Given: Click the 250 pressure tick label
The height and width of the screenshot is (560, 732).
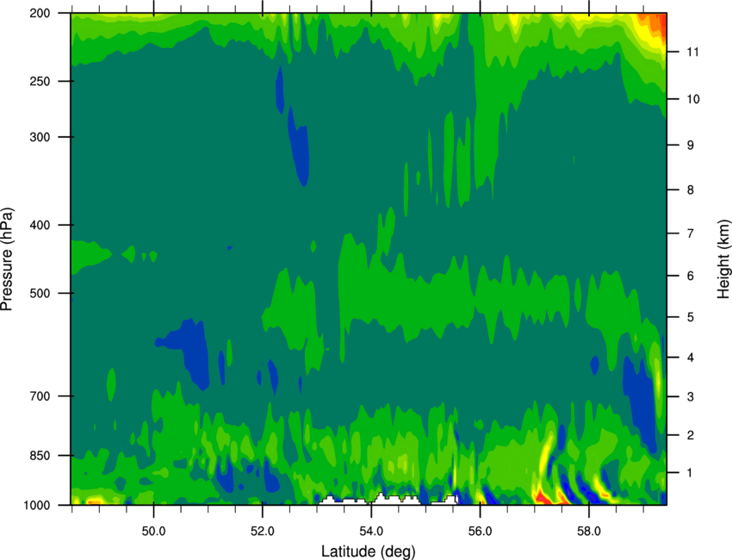Looking at the screenshot, I should pos(40,81).
